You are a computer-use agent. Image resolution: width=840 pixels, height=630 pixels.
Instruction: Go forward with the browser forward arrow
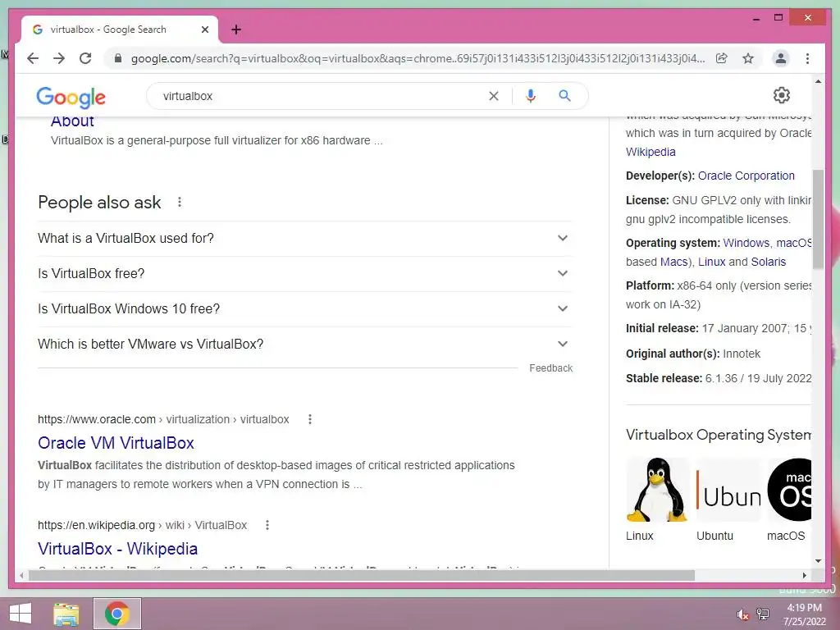click(59, 58)
